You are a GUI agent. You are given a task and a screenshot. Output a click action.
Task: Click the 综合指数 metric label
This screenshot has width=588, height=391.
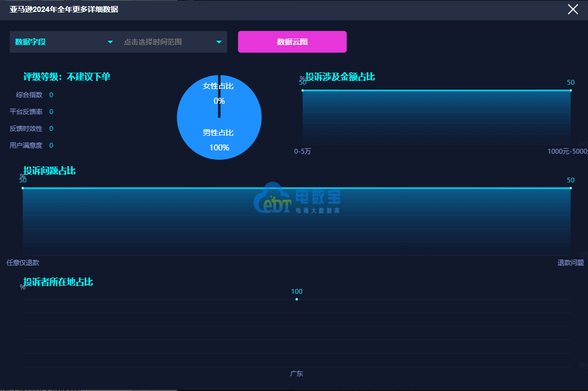[29, 95]
